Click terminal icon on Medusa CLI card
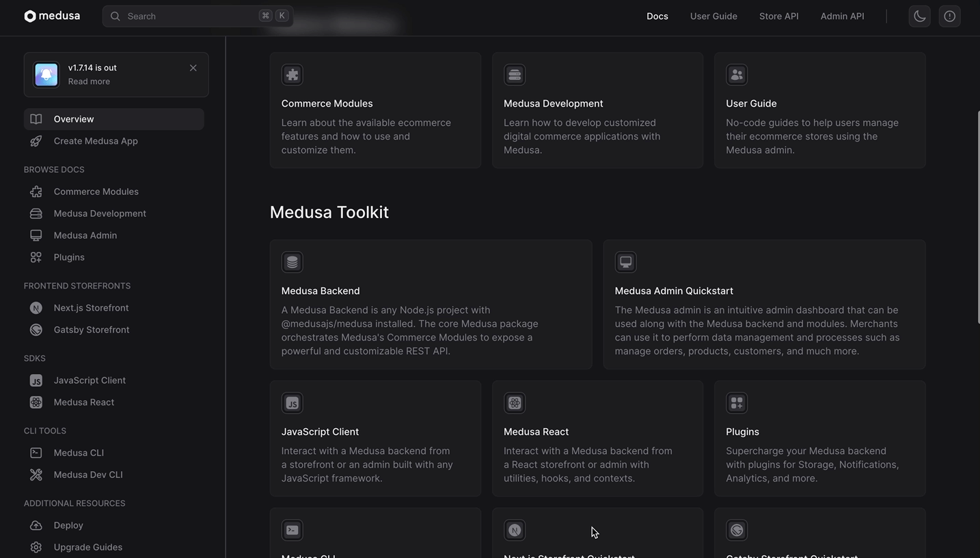 click(292, 530)
